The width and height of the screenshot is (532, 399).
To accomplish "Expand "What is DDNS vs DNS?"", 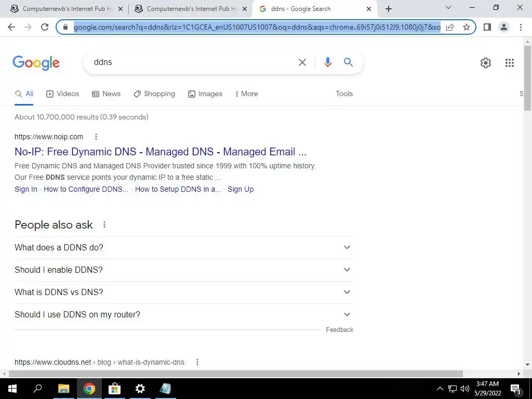I will pyautogui.click(x=184, y=292).
